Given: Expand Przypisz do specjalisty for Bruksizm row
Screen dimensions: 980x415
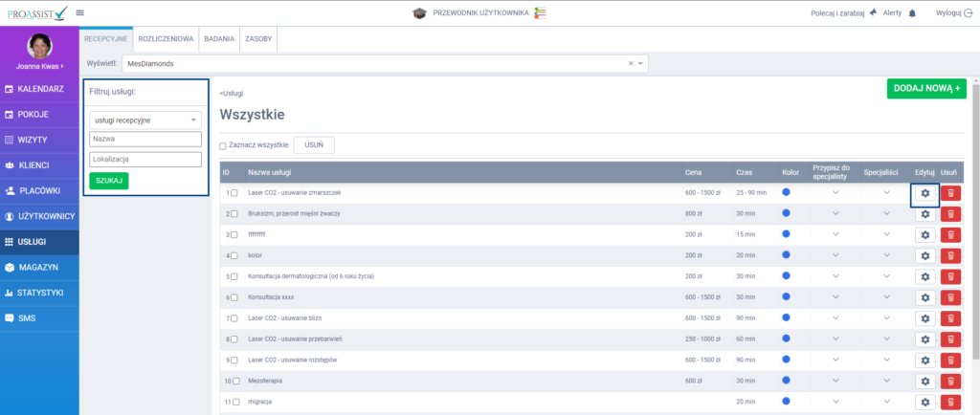Looking at the screenshot, I should [835, 214].
